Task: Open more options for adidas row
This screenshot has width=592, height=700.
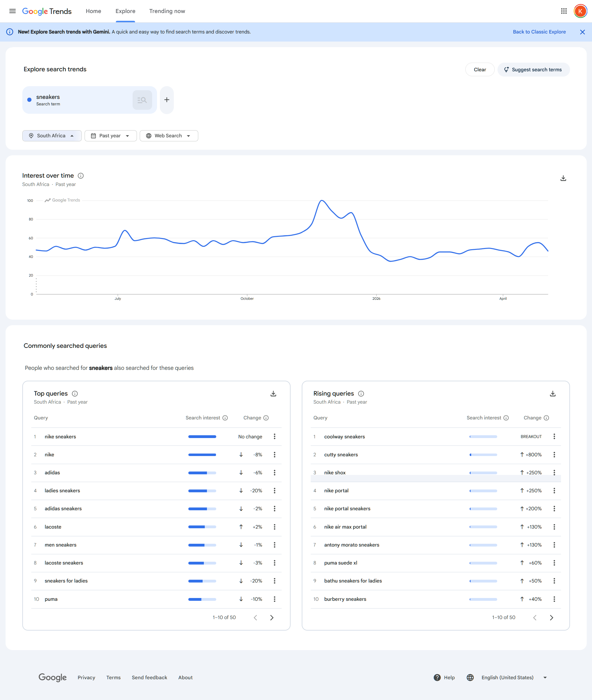Action: (x=274, y=472)
